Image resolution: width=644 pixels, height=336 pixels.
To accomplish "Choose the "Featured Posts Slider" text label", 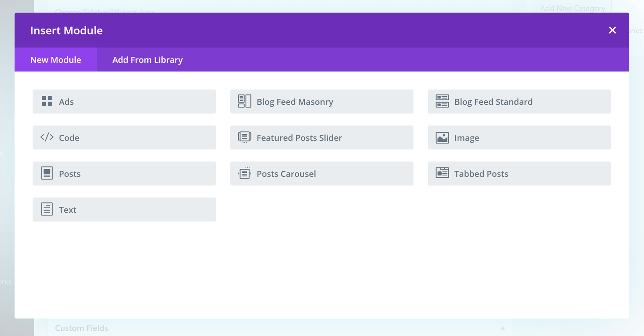I will click(x=299, y=138).
